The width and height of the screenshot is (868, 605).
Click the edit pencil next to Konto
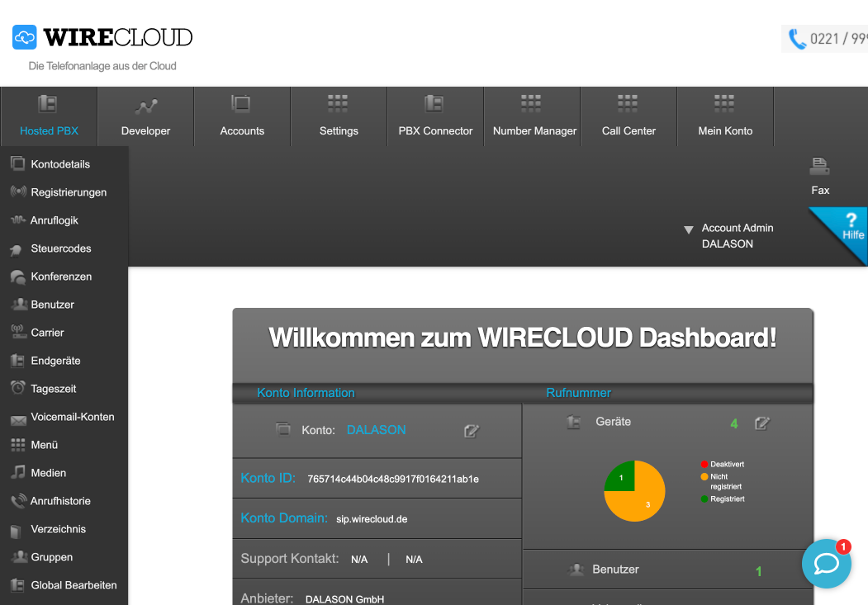pos(472,431)
